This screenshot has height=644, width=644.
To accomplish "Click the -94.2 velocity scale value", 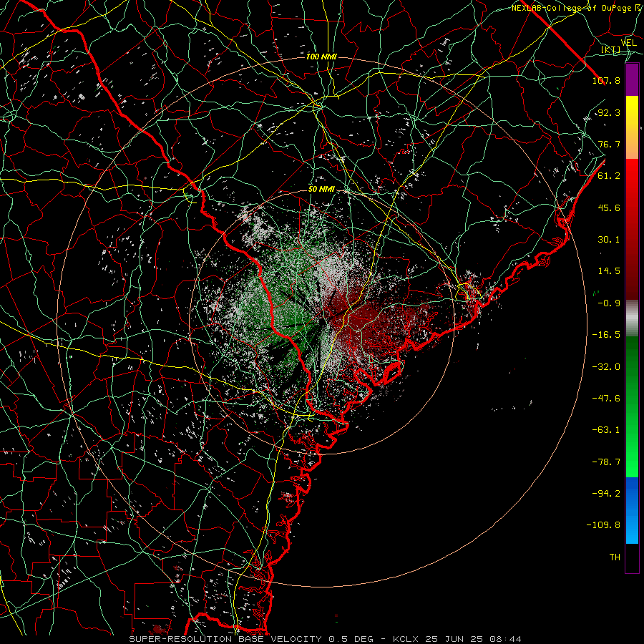I will pyautogui.click(x=606, y=494).
